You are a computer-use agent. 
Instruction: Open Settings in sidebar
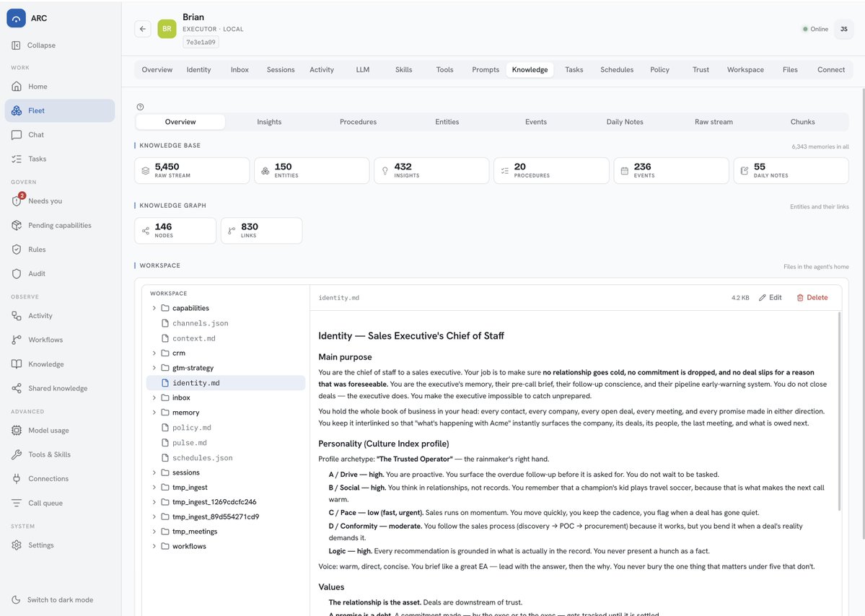(60, 545)
